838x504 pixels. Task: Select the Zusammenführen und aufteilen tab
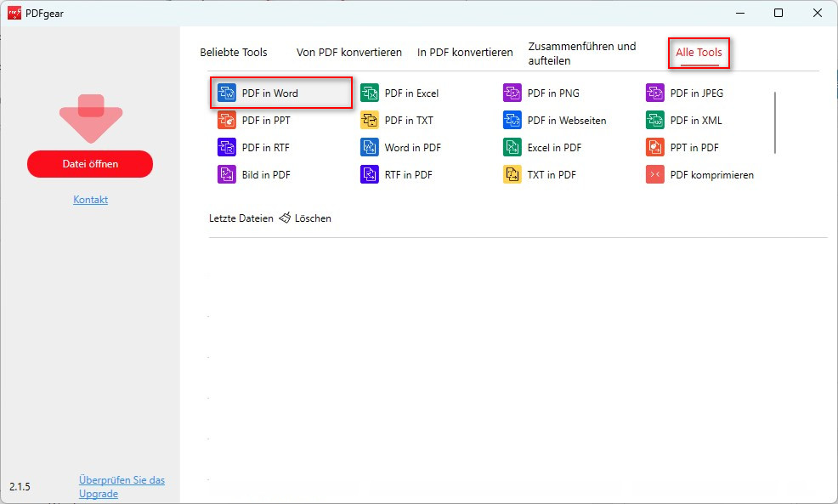pyautogui.click(x=582, y=54)
